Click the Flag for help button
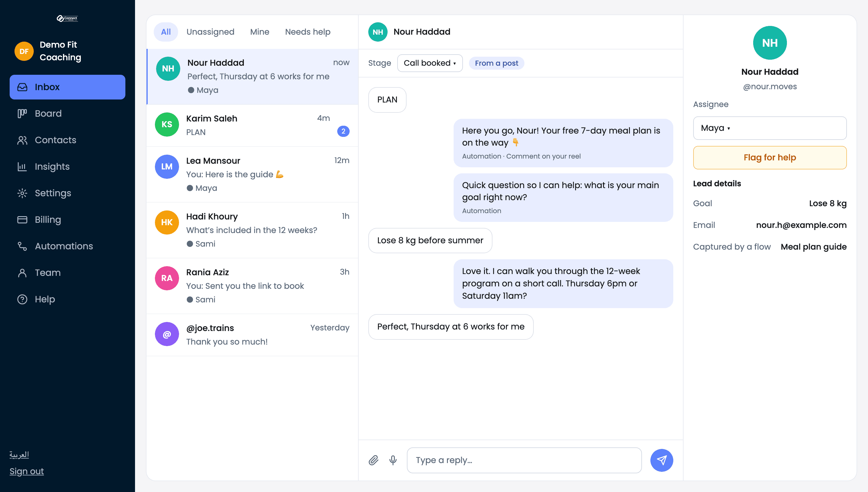 [769, 157]
